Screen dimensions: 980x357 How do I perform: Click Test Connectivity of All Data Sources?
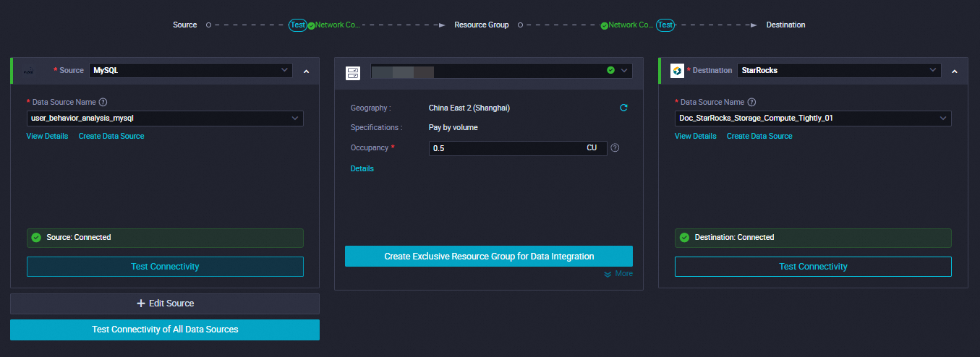(165, 330)
